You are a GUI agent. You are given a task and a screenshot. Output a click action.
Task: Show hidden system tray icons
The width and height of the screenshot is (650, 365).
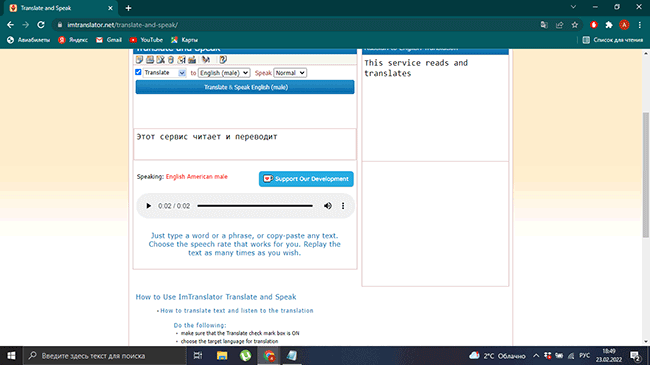click(536, 356)
